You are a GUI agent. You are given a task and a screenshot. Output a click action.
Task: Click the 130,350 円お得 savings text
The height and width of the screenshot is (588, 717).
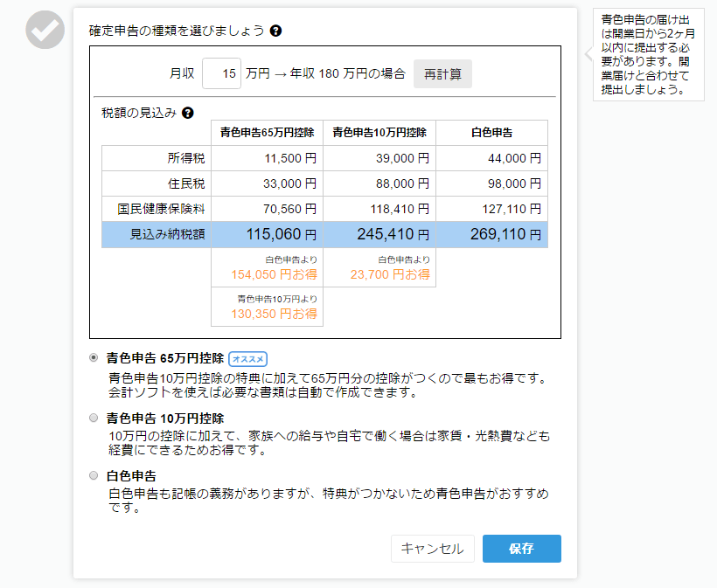(x=274, y=313)
